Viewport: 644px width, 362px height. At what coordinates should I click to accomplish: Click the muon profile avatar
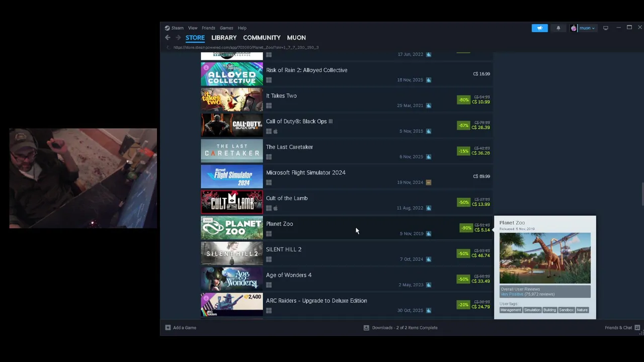click(574, 28)
